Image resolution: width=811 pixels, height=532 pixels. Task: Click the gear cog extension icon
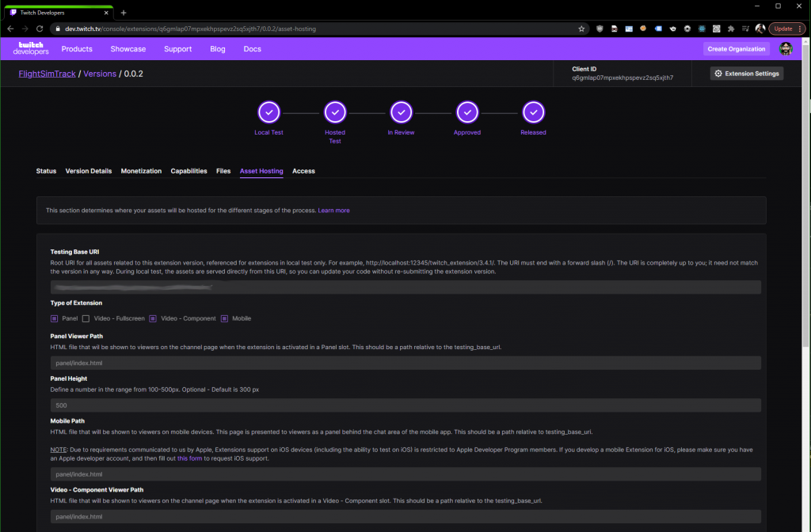(x=687, y=29)
